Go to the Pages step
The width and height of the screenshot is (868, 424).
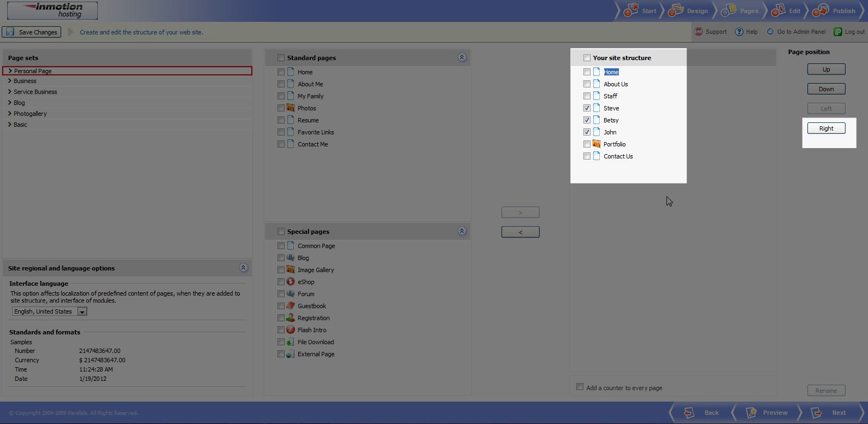(740, 11)
